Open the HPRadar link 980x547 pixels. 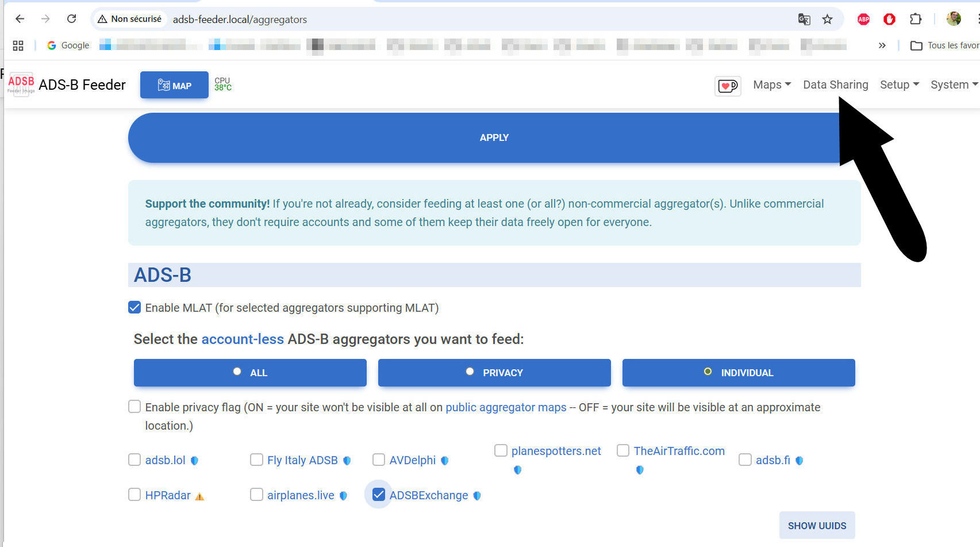168,495
